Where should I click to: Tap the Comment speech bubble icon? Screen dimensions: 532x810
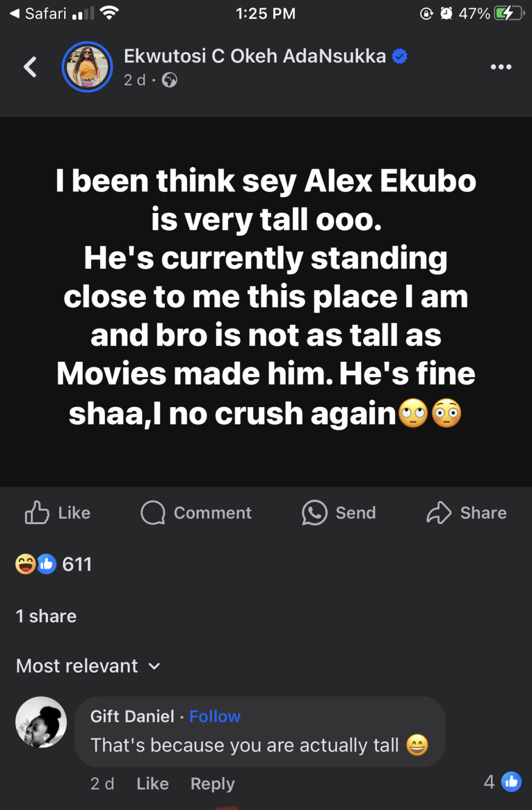coord(153,512)
